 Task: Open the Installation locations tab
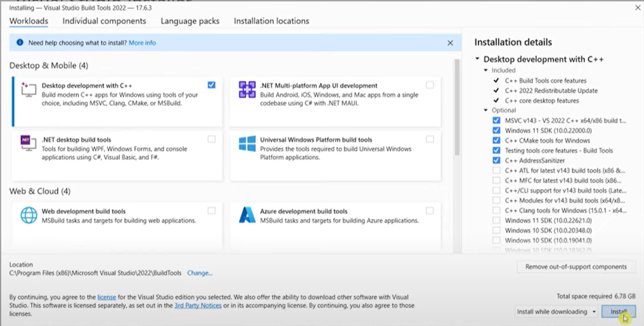(271, 21)
